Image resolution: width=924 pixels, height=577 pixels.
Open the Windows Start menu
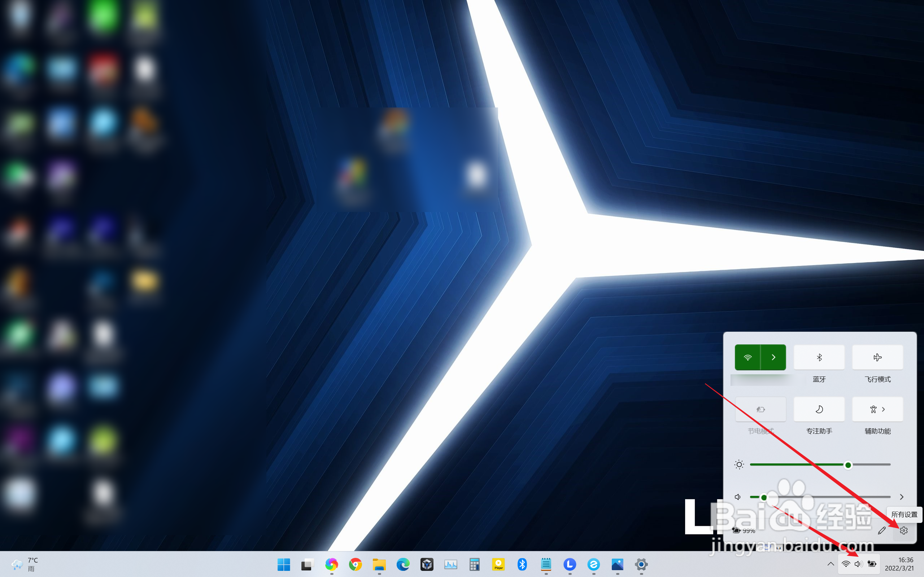(x=283, y=564)
